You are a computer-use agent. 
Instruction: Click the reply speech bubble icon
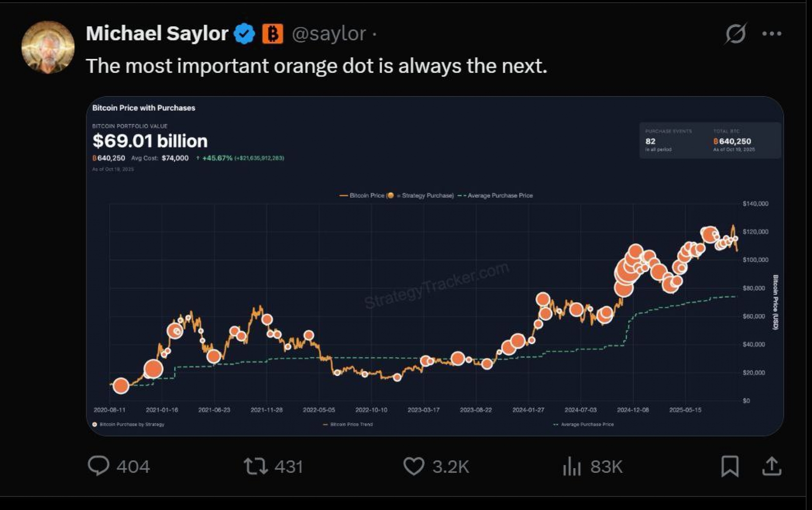tap(99, 466)
